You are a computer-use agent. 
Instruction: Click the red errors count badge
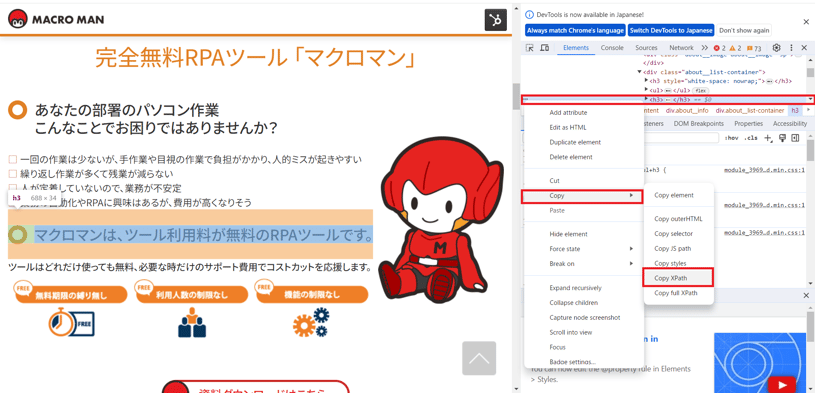tap(719, 48)
